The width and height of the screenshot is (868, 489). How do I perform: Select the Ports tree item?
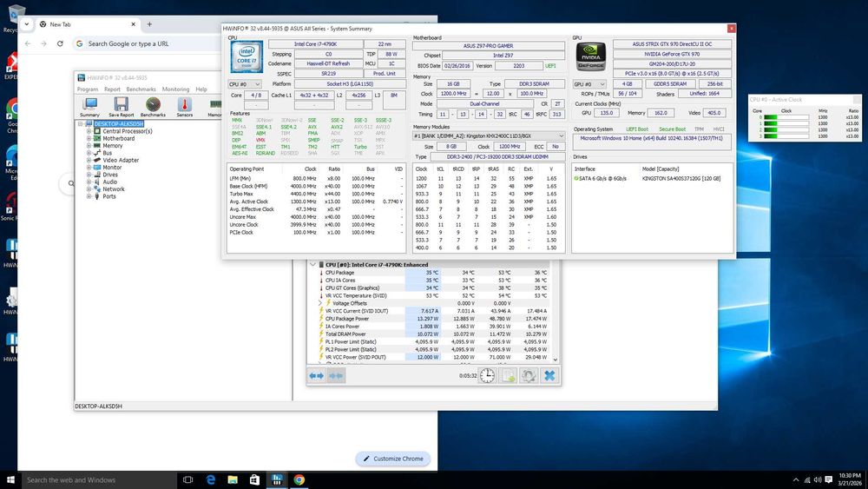[x=109, y=196]
